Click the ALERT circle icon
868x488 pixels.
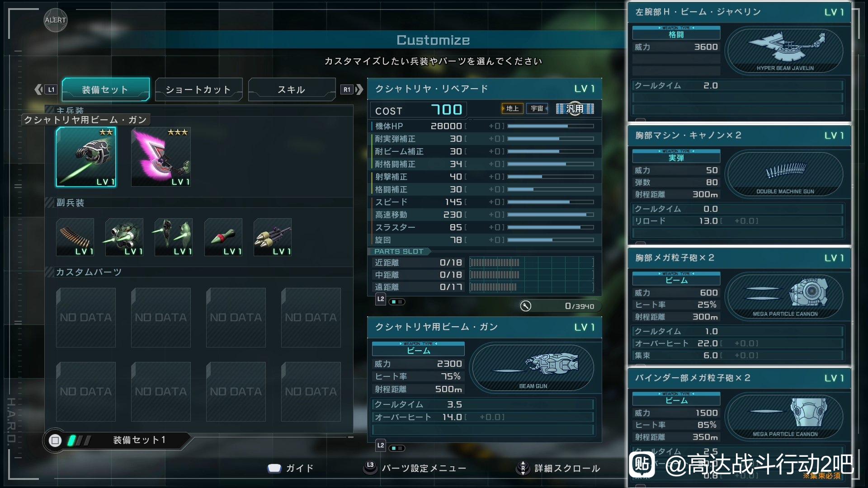pyautogui.click(x=56, y=20)
